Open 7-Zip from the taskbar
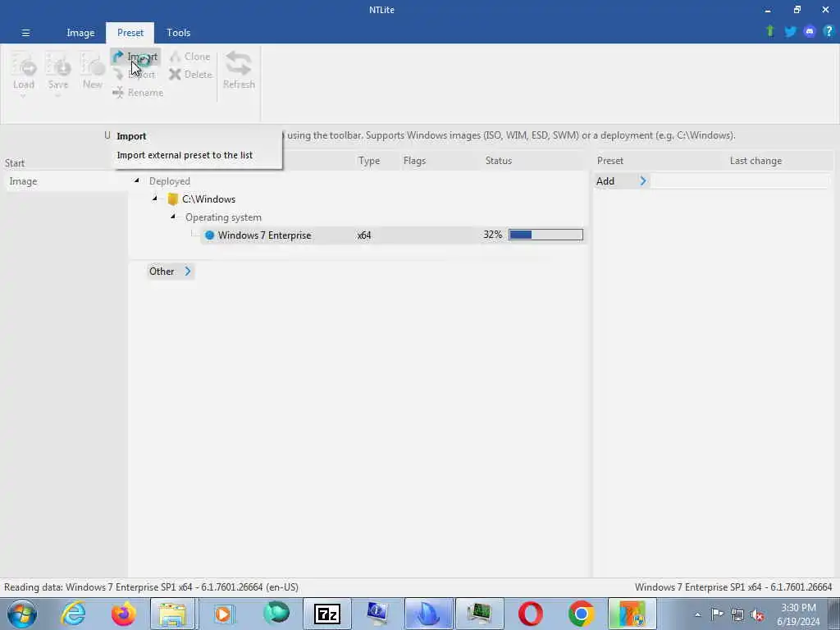Image resolution: width=840 pixels, height=630 pixels. point(327,614)
